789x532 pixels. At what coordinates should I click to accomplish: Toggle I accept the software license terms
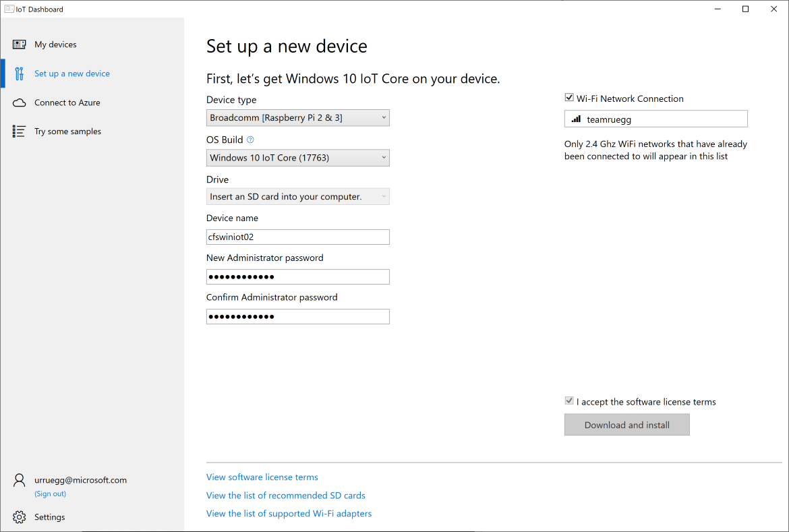coord(569,401)
